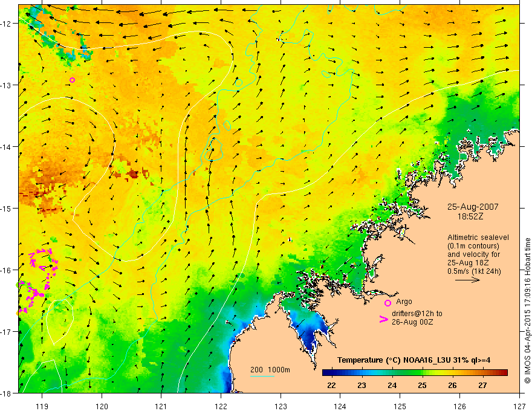Click the magenta Argo circle in the legend
The height and width of the screenshot is (411, 532).
coord(388,303)
